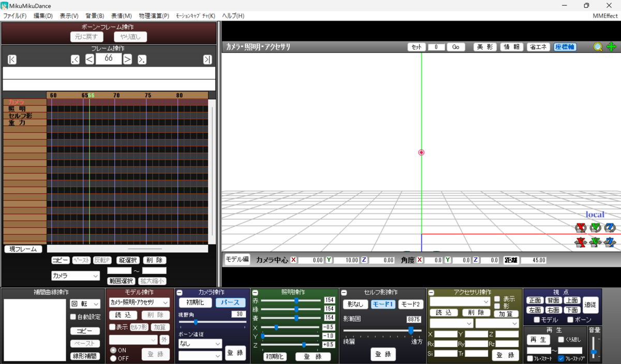Image resolution: width=621 pixels, height=364 pixels.
Task: Toggle the 座標軸 axis display button
Action: tap(565, 47)
